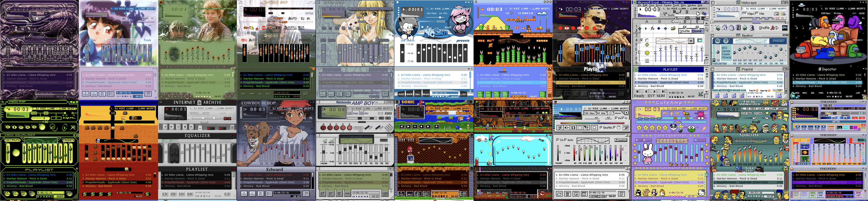Click the smiley face icon in the Excel skin
The height and width of the screenshot is (201, 868).
point(647,53)
